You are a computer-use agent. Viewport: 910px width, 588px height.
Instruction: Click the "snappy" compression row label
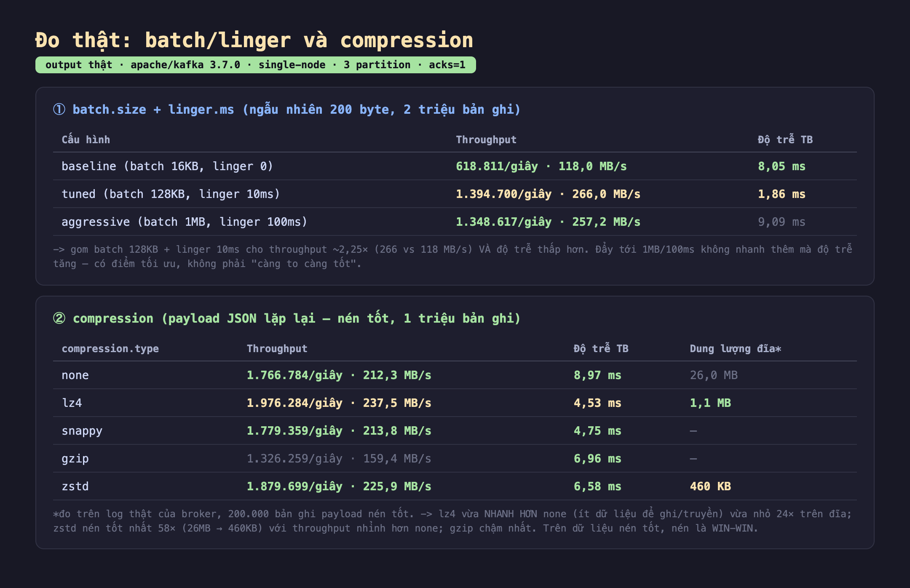(x=82, y=431)
